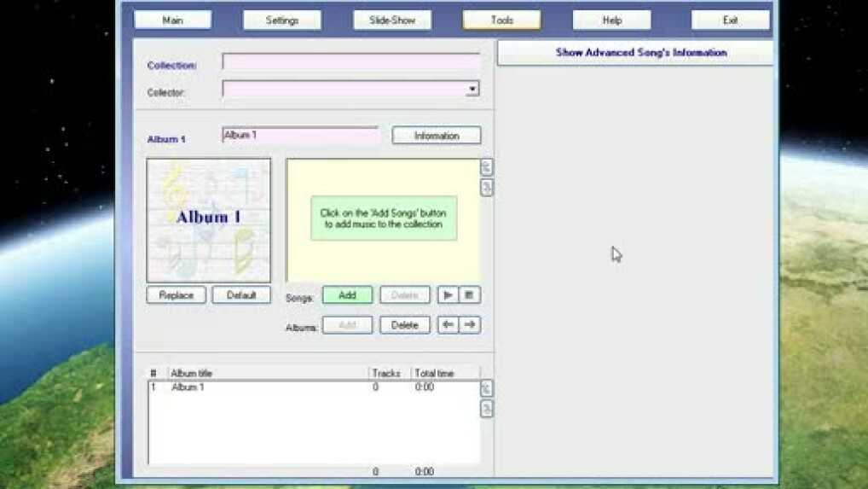Click the green Add songs button
This screenshot has height=489, width=868.
point(347,295)
